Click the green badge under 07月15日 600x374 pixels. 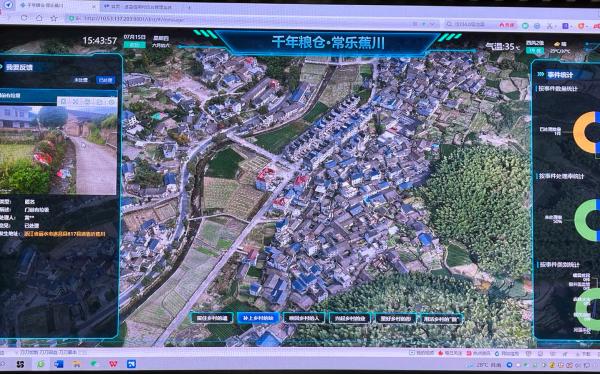134,45
